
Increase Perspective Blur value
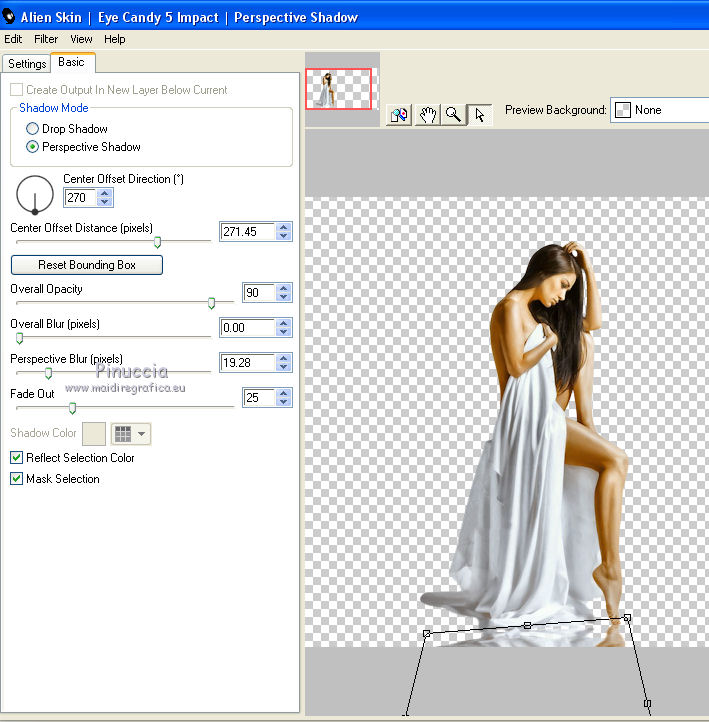coord(284,358)
